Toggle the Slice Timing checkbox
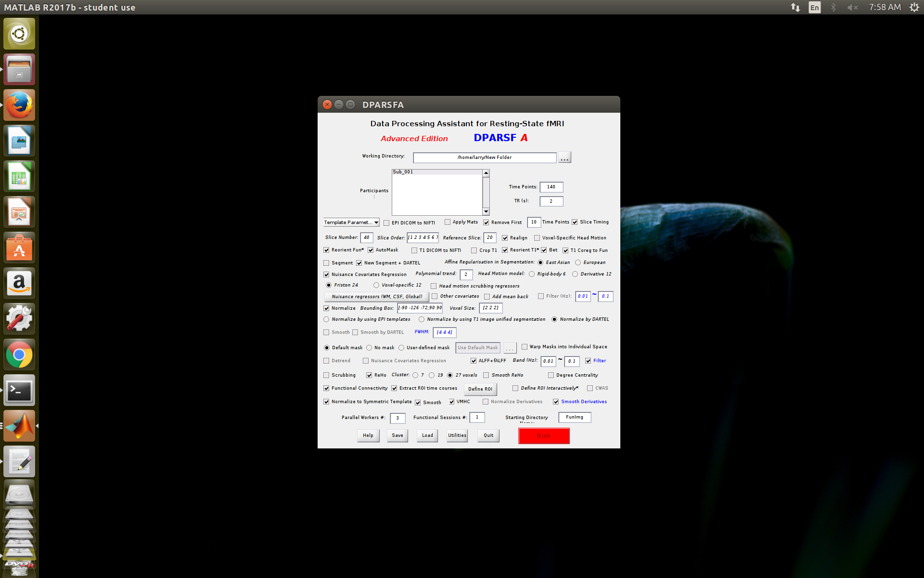This screenshot has height=578, width=924. point(575,222)
